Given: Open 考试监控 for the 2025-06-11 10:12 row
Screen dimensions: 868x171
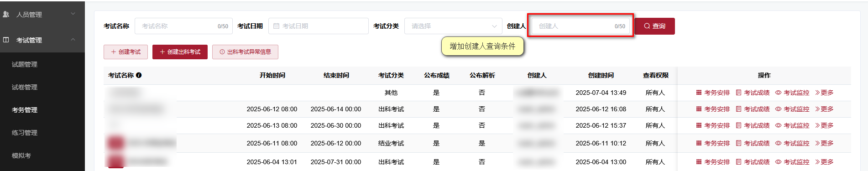Looking at the screenshot, I should (x=792, y=143).
